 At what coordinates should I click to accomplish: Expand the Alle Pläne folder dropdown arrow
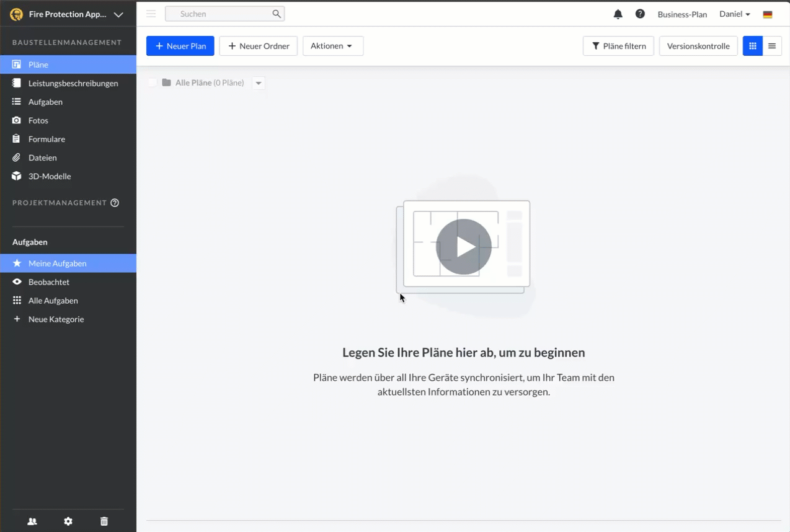(x=259, y=83)
